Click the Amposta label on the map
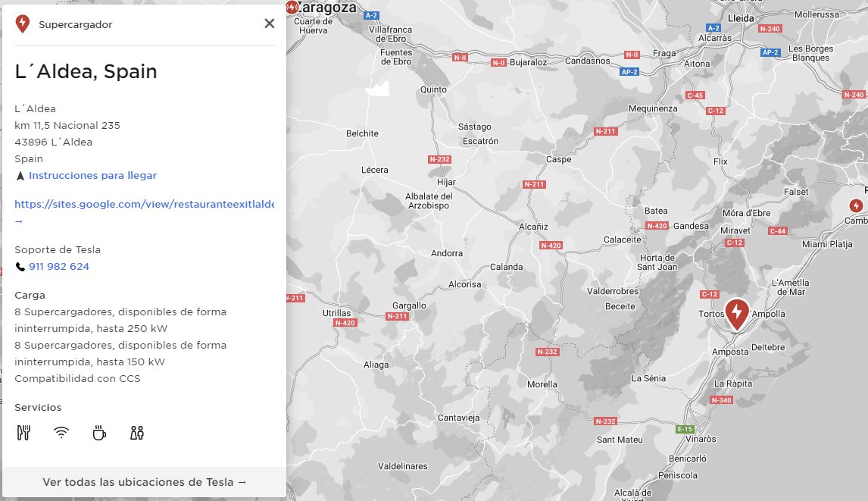The width and height of the screenshot is (868, 501). (x=729, y=352)
